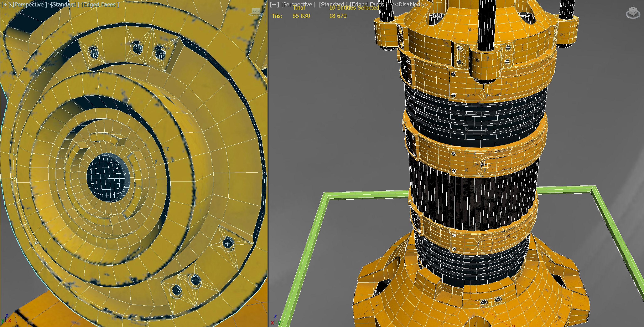
Task: Open Standard shading menu in right viewport
Action: [333, 5]
